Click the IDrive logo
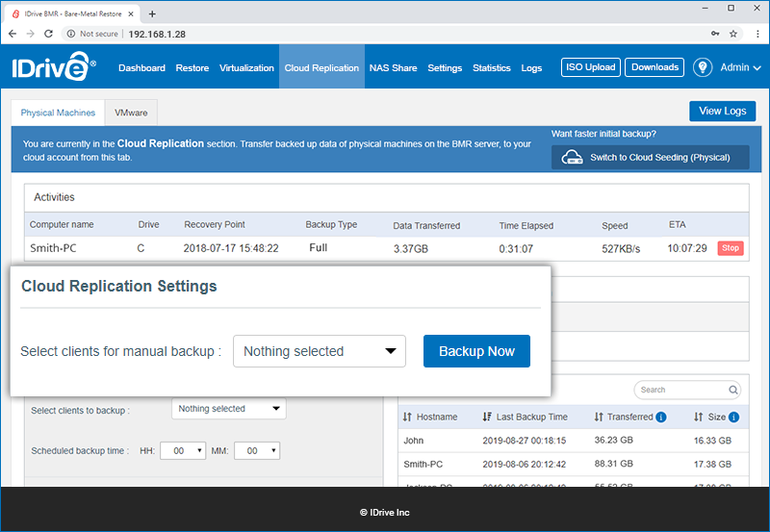Screen dimensions: 770x532 tap(54, 66)
